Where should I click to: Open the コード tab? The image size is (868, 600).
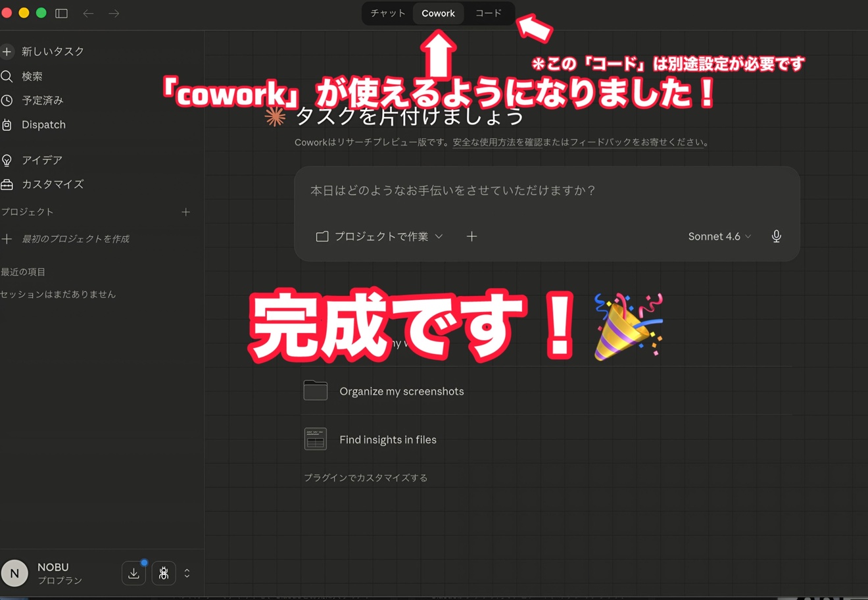click(489, 13)
